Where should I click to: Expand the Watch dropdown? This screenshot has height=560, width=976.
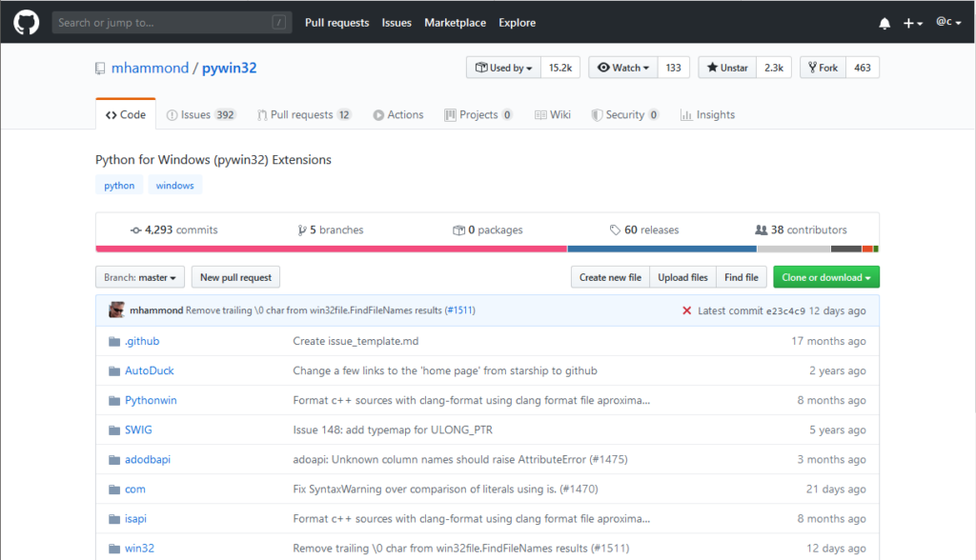[x=623, y=68]
